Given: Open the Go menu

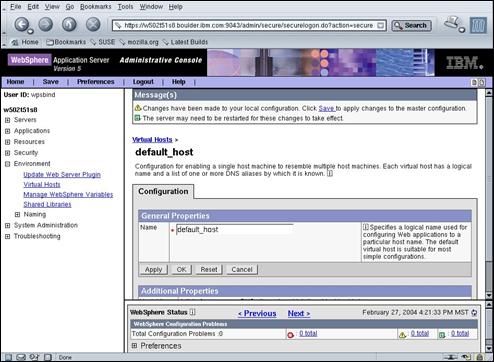Looking at the screenshot, I should (70, 7).
